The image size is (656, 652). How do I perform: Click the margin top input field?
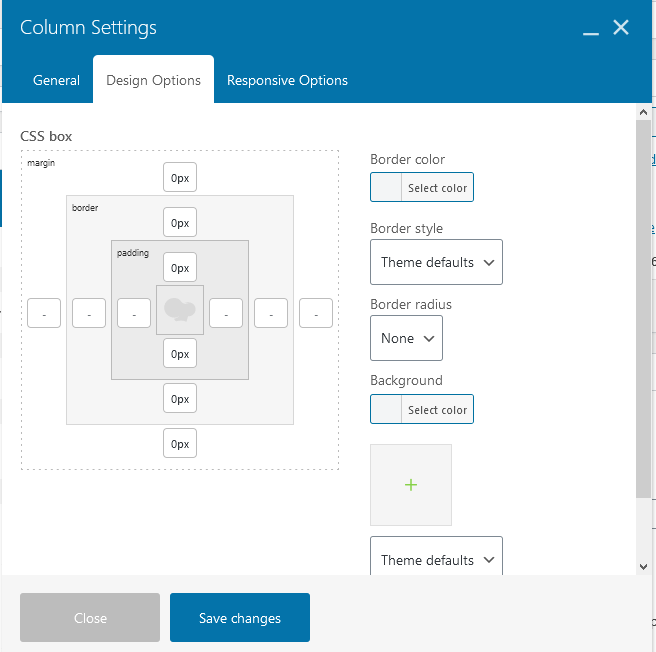pos(180,177)
